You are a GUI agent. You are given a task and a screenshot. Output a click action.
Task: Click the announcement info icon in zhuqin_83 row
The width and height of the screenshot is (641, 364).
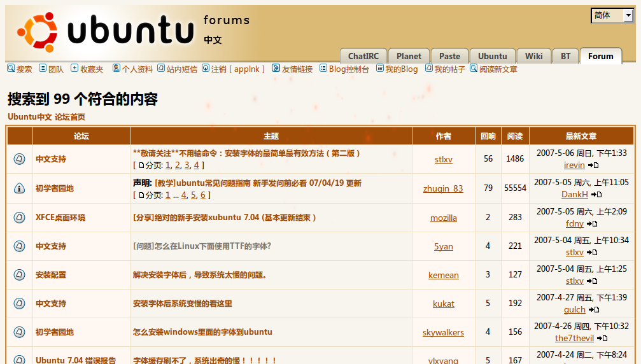click(x=19, y=188)
